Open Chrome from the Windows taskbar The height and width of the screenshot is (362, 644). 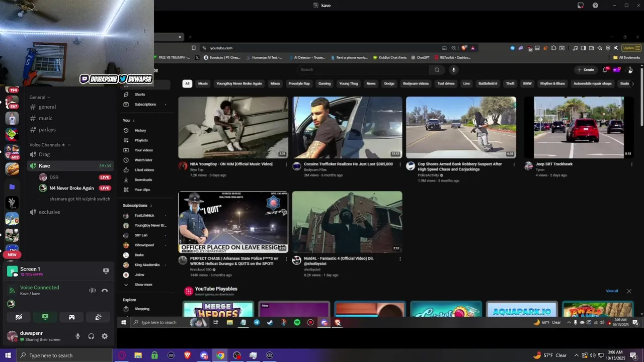[220, 355]
